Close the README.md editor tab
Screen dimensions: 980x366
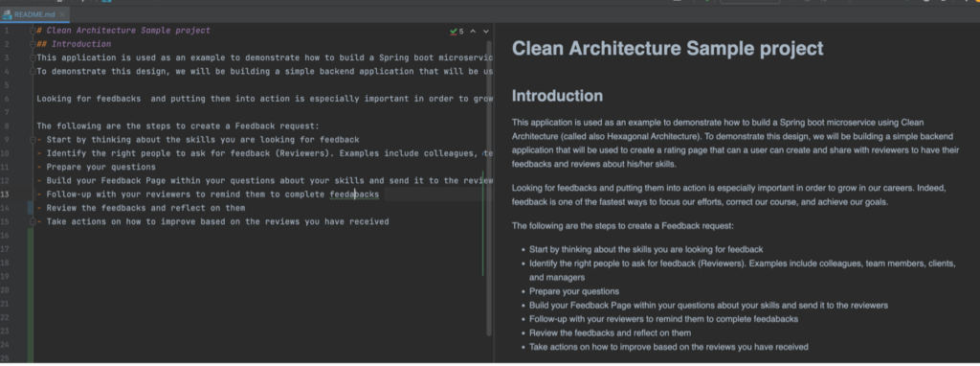click(62, 13)
